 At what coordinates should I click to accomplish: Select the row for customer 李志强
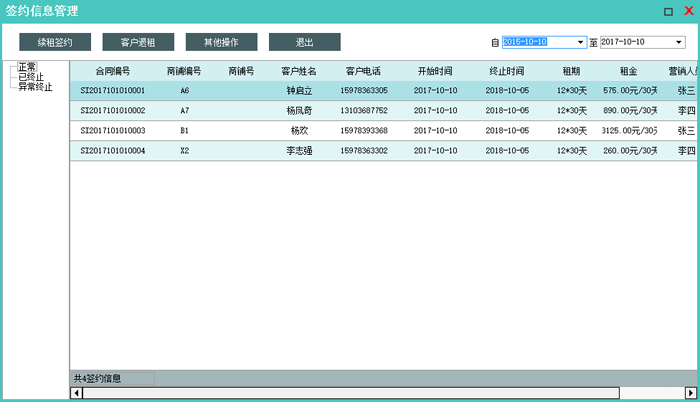tap(299, 151)
